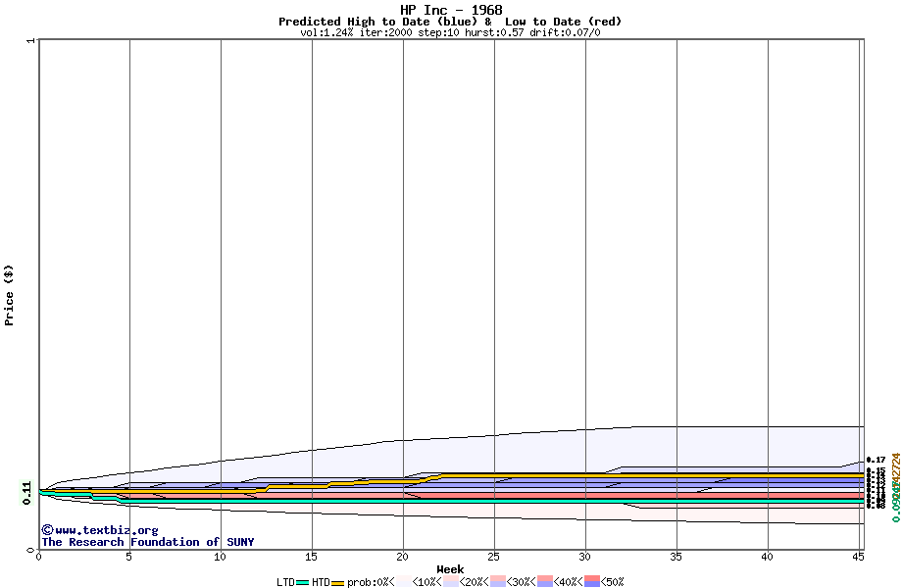Image resolution: width=902 pixels, height=588 pixels.
Task: Select legend swatch between 0%< and <10%<
Action: click(404, 582)
